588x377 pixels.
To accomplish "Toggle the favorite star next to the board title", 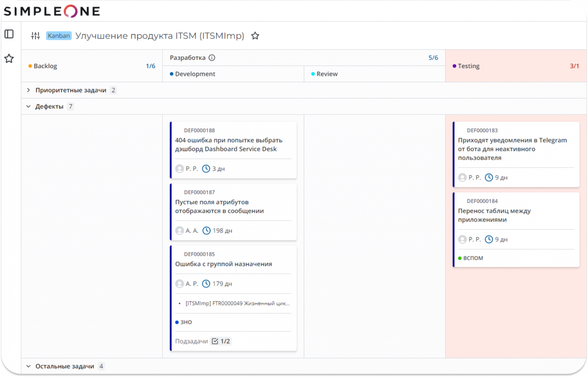I will (255, 35).
